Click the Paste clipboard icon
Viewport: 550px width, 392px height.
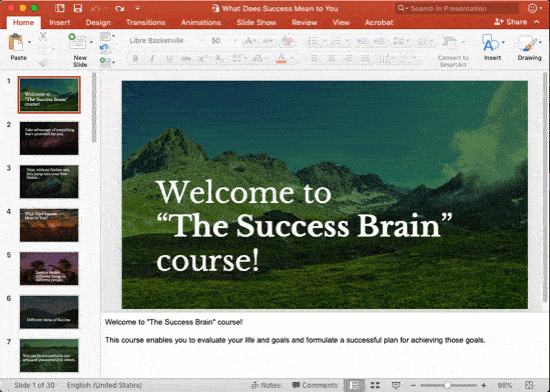[x=16, y=43]
